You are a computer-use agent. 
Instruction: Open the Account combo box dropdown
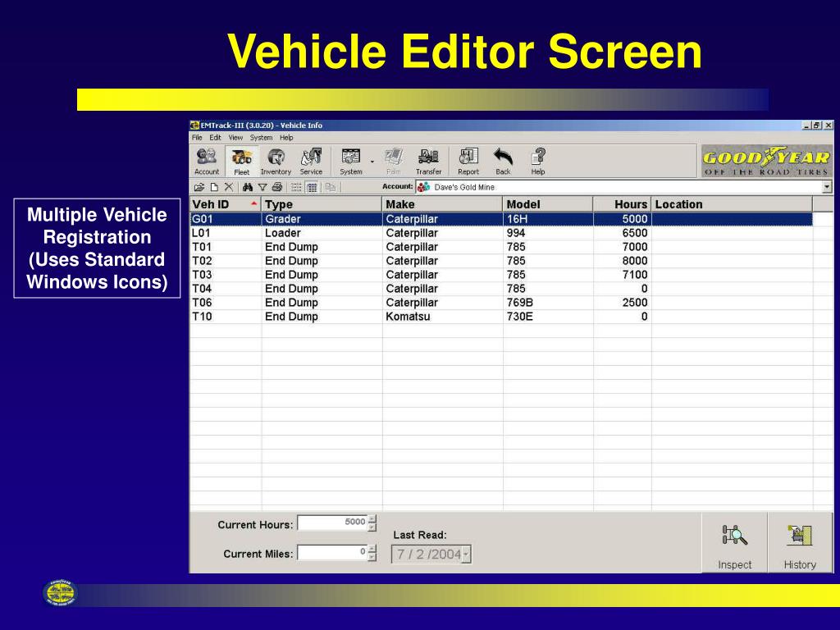coord(827,187)
